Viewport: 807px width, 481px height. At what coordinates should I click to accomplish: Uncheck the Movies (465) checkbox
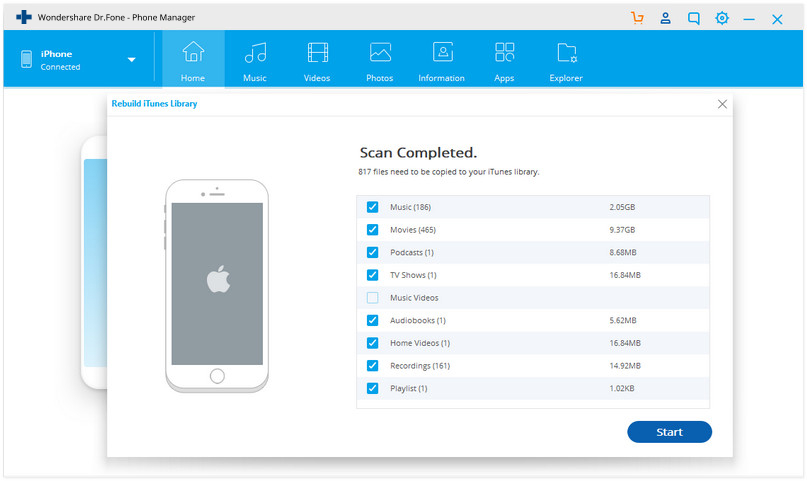click(x=373, y=229)
